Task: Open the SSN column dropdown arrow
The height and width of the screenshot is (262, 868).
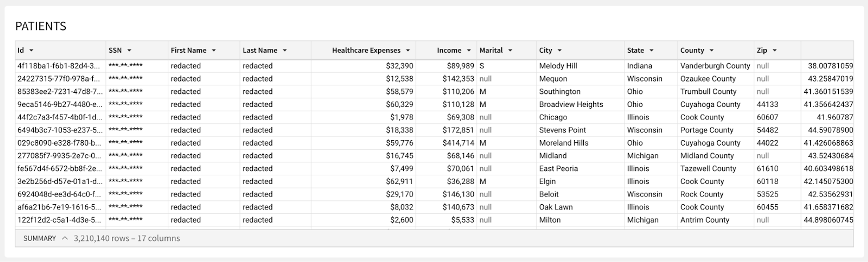Action: pos(129,51)
